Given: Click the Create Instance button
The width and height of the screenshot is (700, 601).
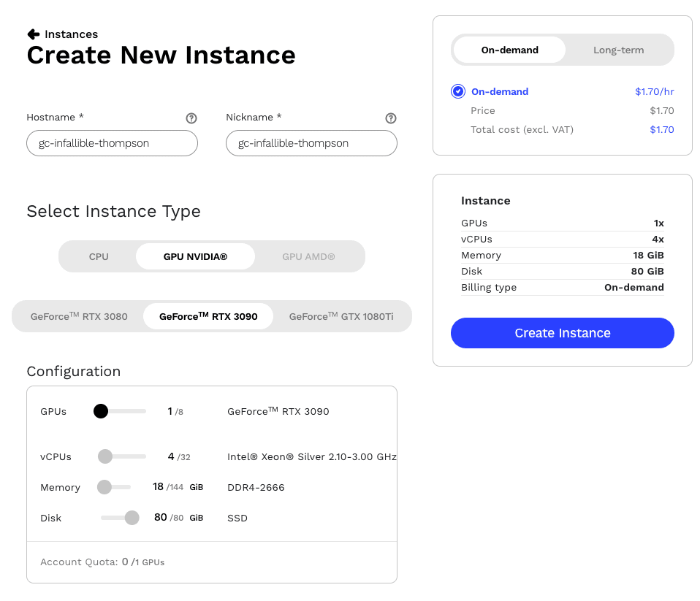Looking at the screenshot, I should coord(562,332).
